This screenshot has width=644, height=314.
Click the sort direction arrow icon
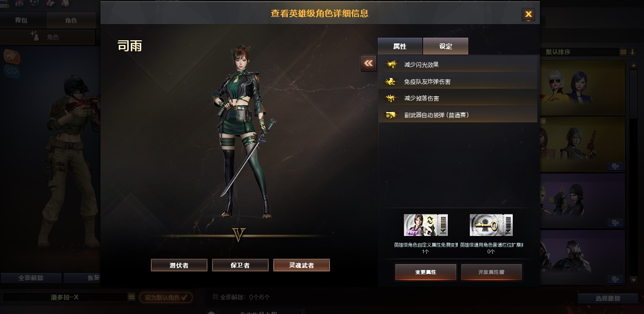(x=632, y=52)
